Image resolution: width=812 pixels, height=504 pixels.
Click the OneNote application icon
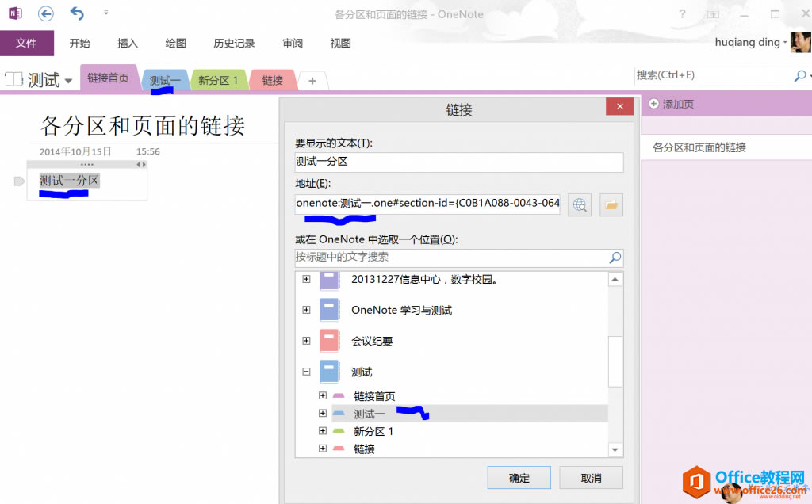coord(15,13)
